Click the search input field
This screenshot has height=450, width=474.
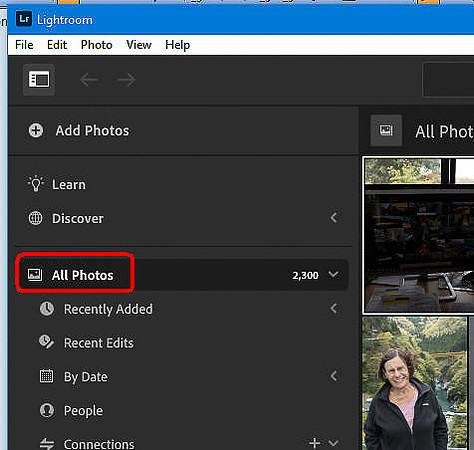click(448, 80)
